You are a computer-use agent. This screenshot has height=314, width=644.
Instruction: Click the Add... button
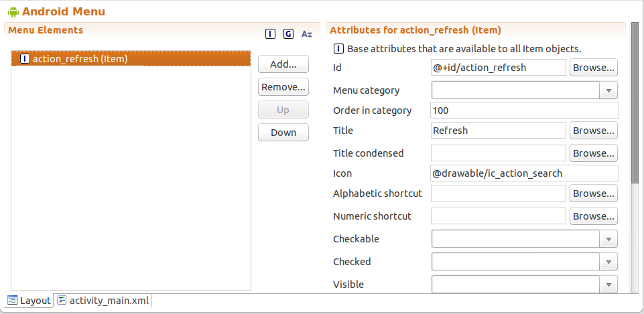283,64
